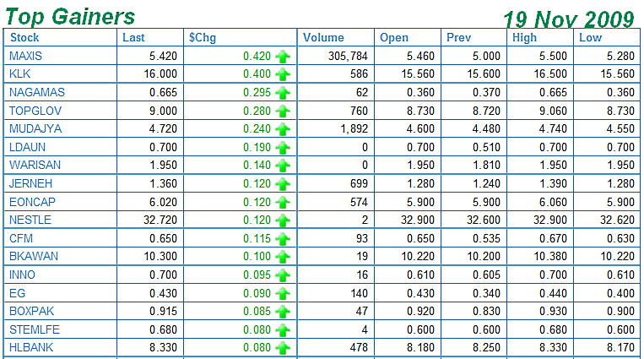Sort by the $Chg column header

point(203,37)
